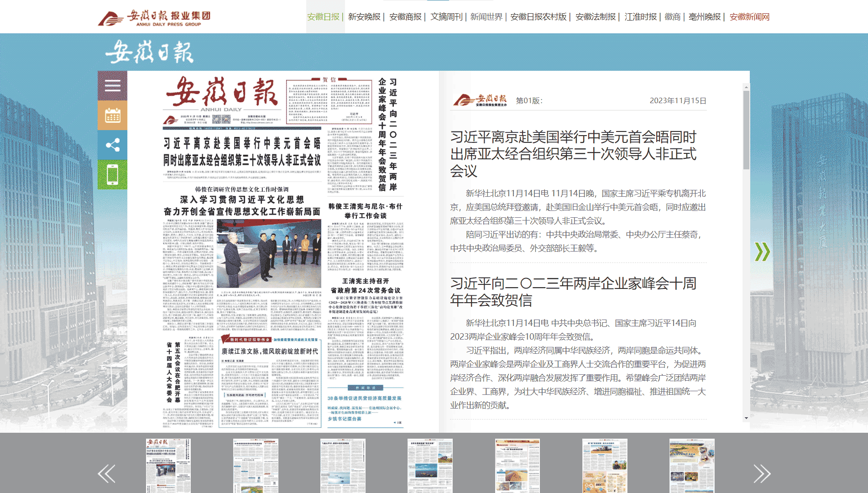Click the mobile phone version icon

point(112,174)
